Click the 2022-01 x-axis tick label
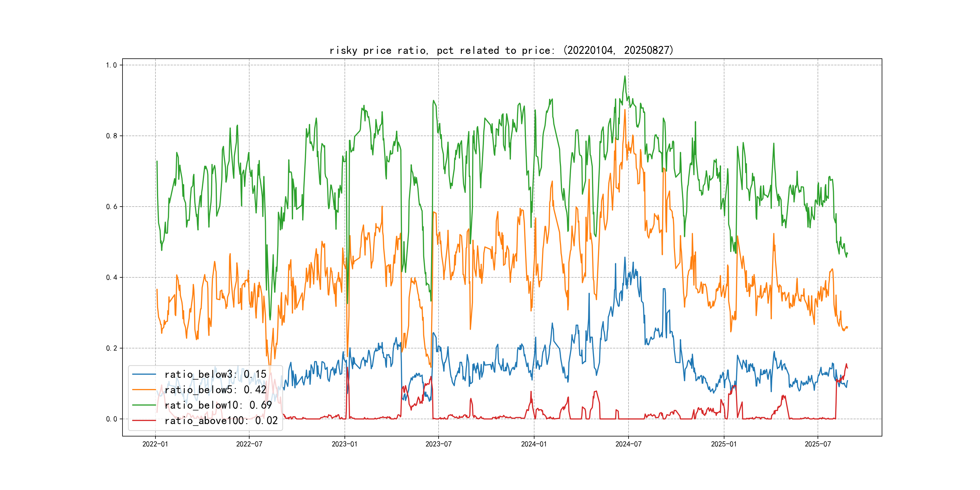980x490 pixels. pyautogui.click(x=155, y=444)
